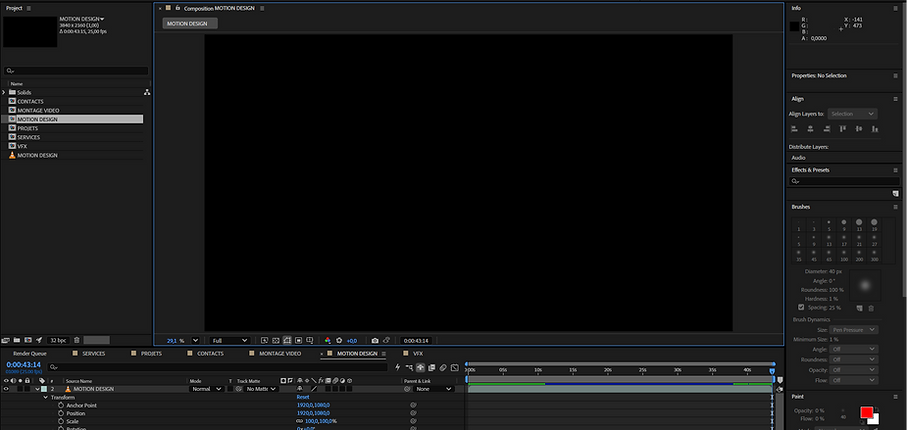Open the Normal blending mode dropdown

(207, 389)
